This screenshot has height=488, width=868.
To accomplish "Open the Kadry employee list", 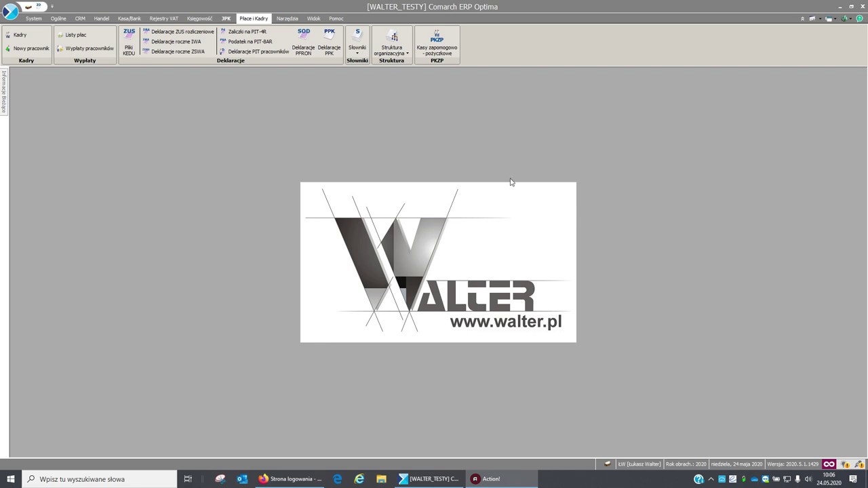I will [x=16, y=35].
